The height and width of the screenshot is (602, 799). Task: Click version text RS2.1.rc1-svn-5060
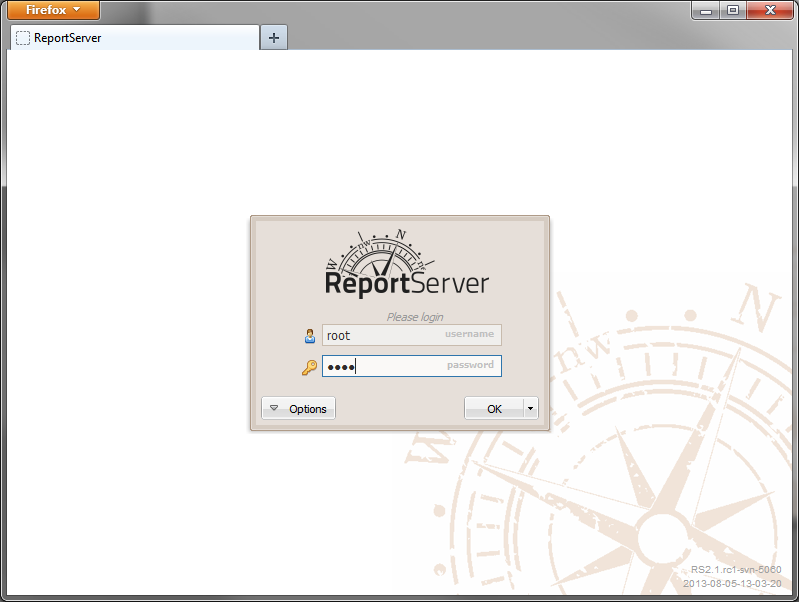coord(736,569)
